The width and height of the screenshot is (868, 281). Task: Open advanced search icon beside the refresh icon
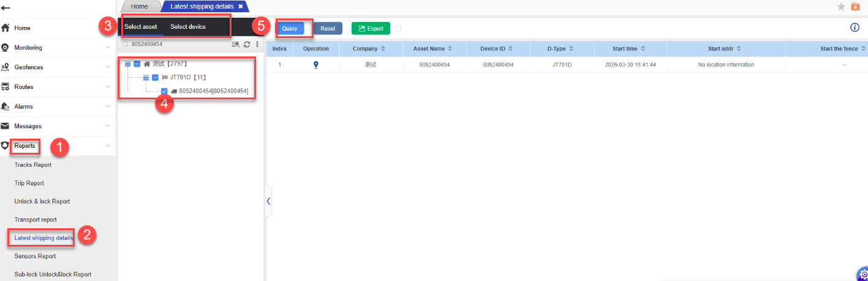click(235, 44)
